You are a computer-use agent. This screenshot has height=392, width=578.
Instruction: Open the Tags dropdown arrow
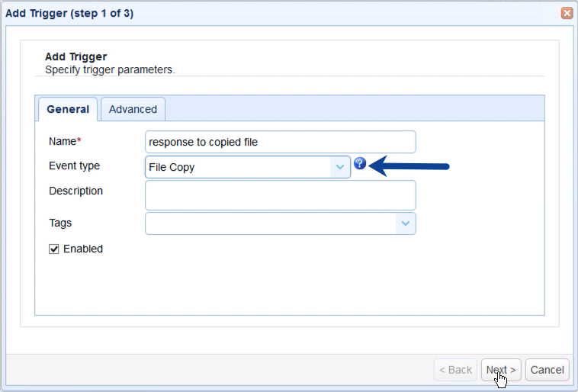[x=406, y=223]
